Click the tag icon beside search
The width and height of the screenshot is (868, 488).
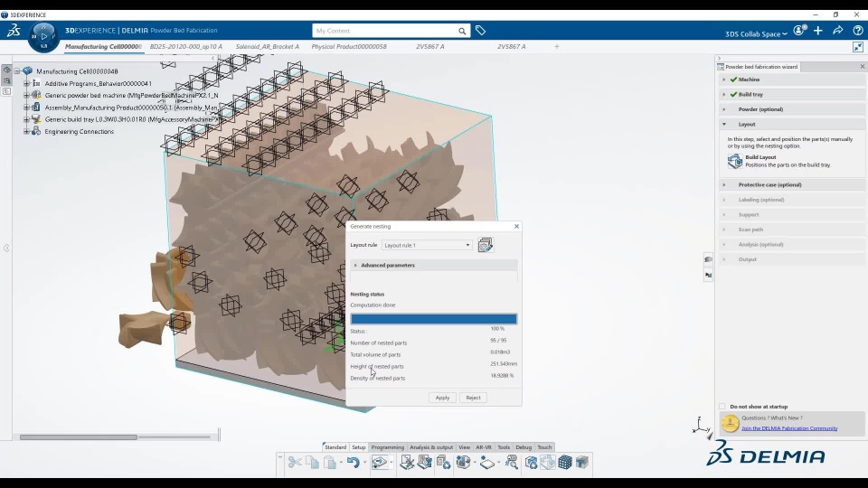pos(480,31)
